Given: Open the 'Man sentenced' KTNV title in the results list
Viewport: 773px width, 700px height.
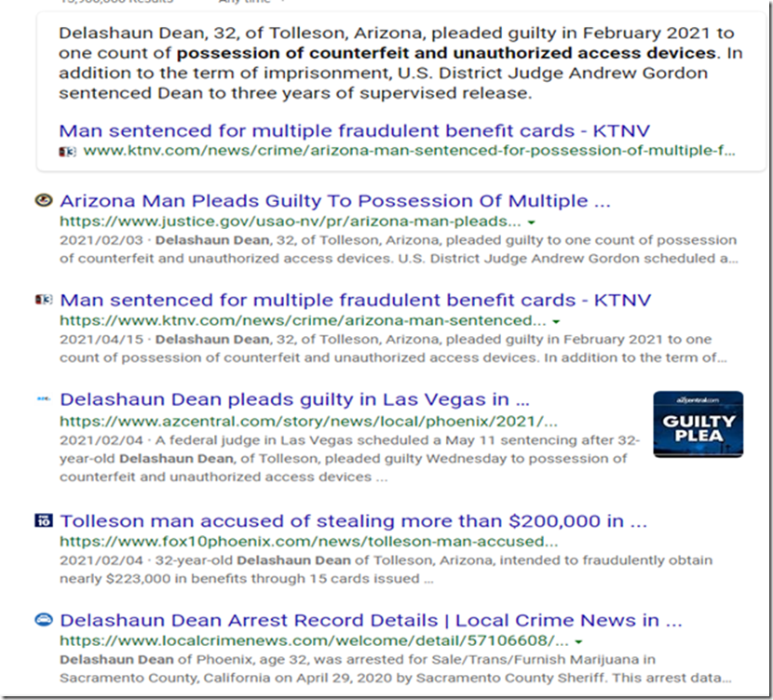Looking at the screenshot, I should click(x=355, y=301).
